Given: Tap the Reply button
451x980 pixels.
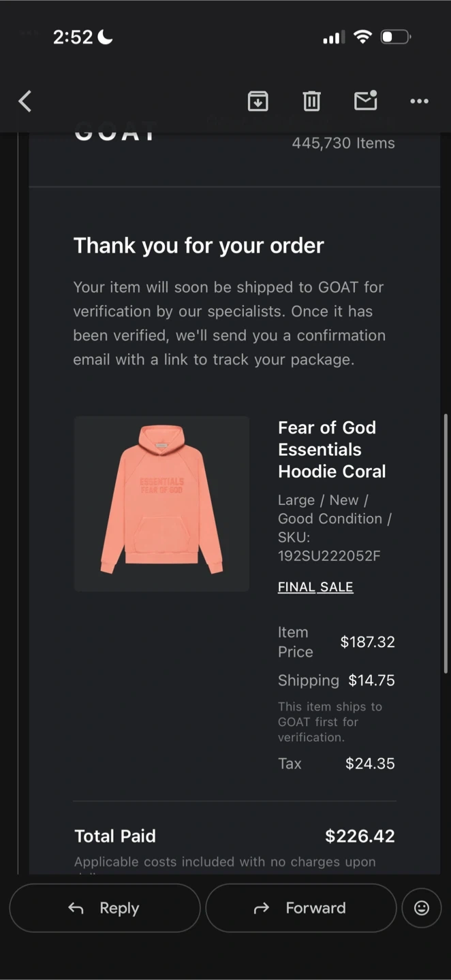Looking at the screenshot, I should (x=105, y=908).
